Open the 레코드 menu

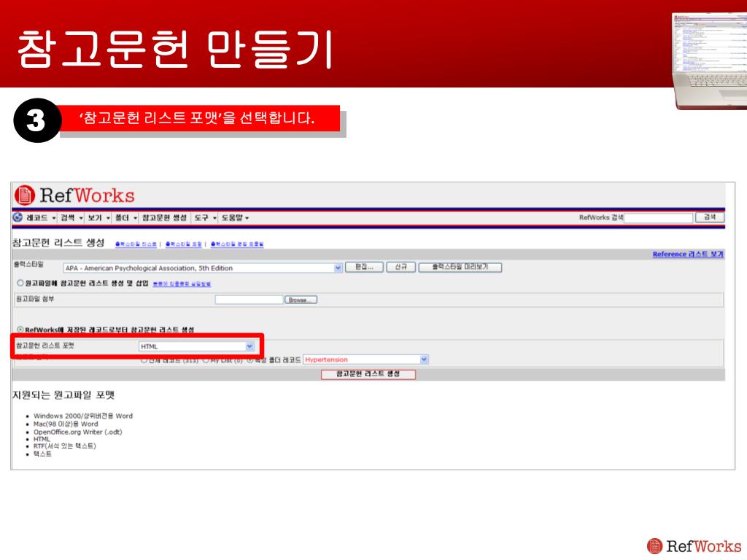point(41,217)
